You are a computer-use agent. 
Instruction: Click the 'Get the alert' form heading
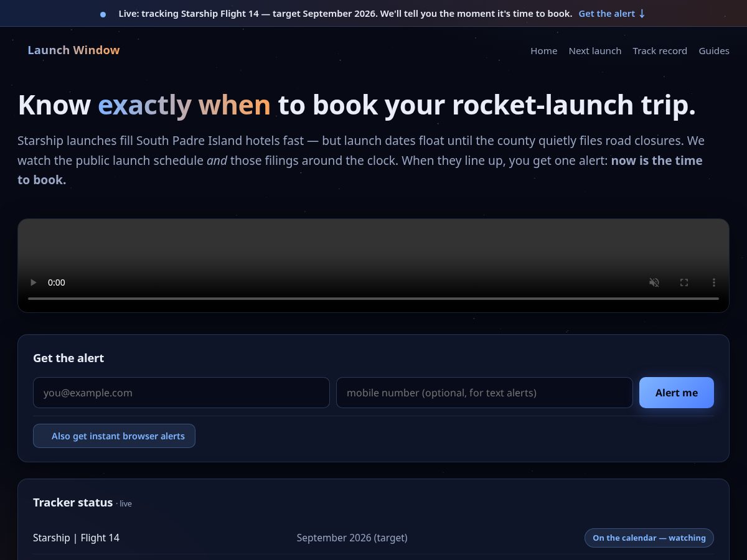68,358
